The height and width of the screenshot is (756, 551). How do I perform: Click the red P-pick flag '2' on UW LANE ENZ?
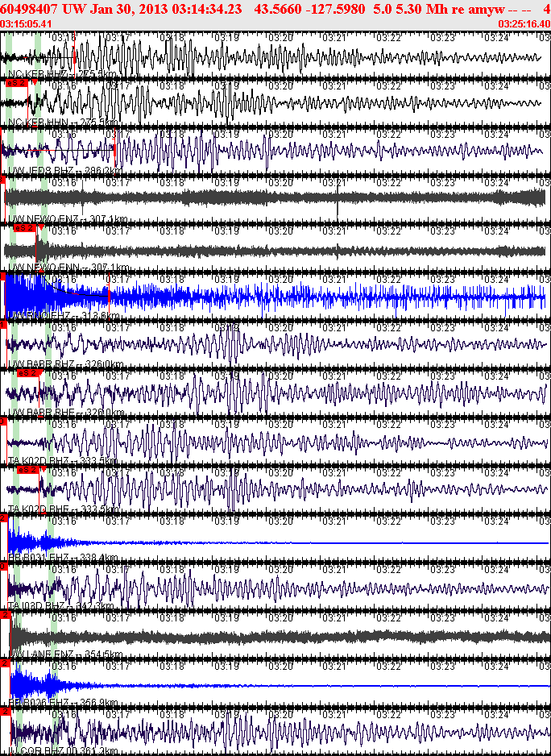[x=5, y=614]
